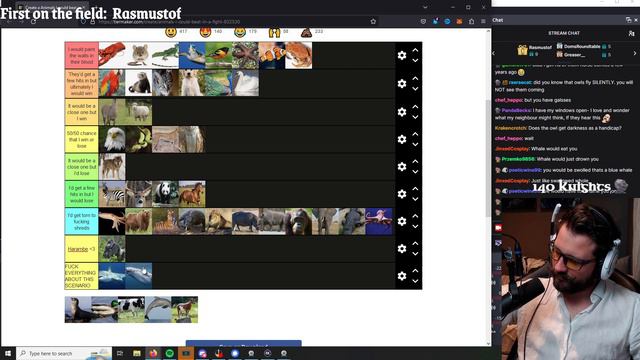
Task: Move Harambe tier down with arrow
Action: coord(415,254)
